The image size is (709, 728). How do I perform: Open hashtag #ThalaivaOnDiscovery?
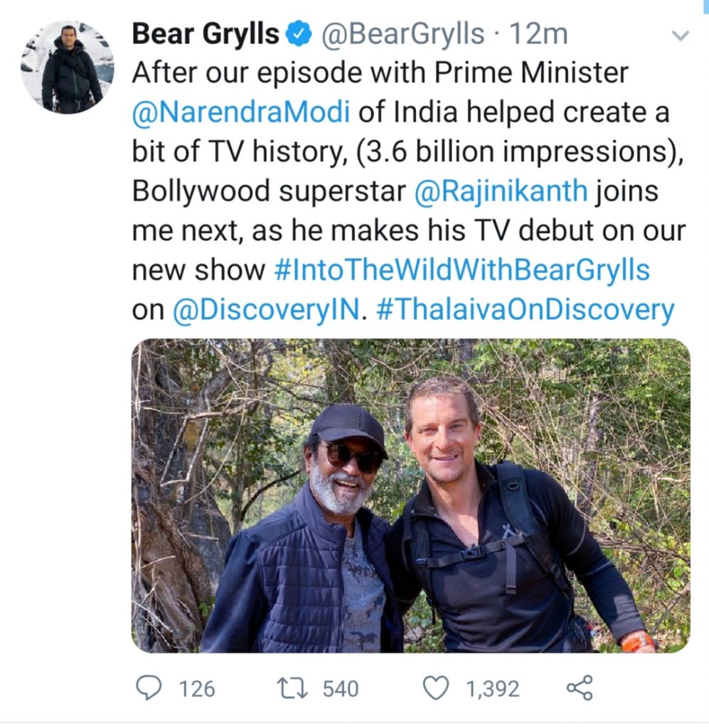tap(525, 310)
